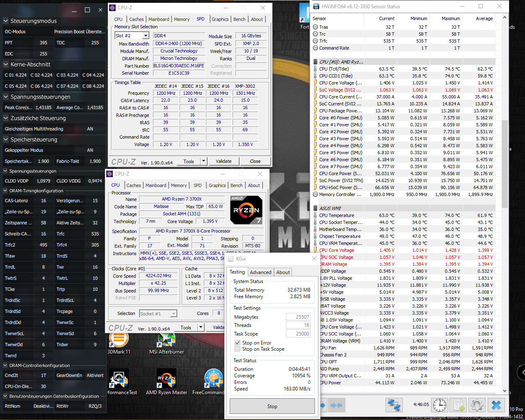
Task: Click the HWiNFO64 window title icon
Action: coord(316,6)
